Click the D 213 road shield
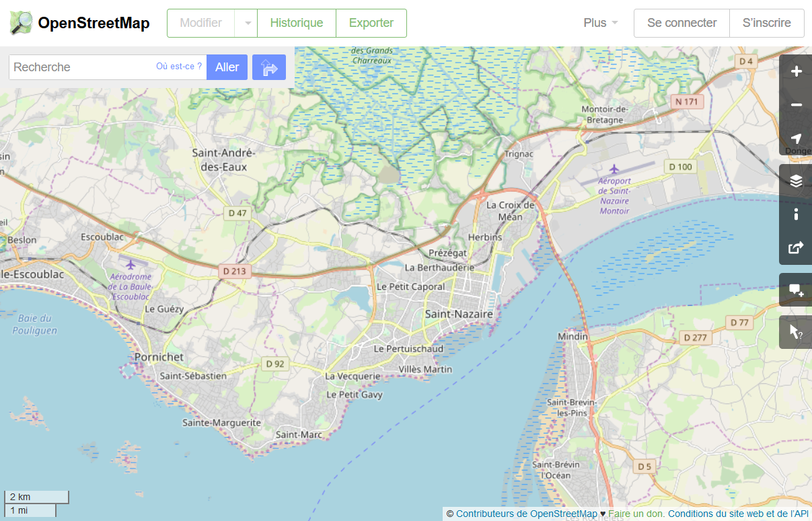Image resolution: width=812 pixels, height=521 pixels. pyautogui.click(x=235, y=271)
